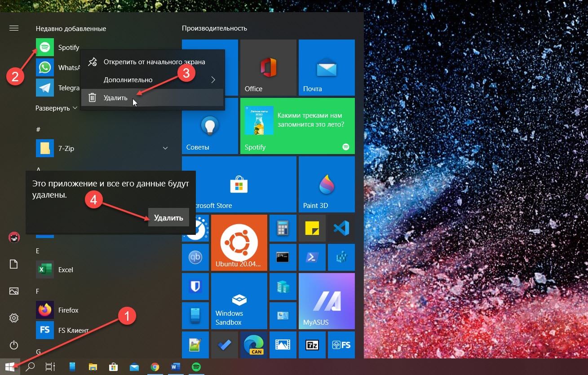The height and width of the screenshot is (375, 588).
Task: Open the MyASUS tile
Action: 327,301
